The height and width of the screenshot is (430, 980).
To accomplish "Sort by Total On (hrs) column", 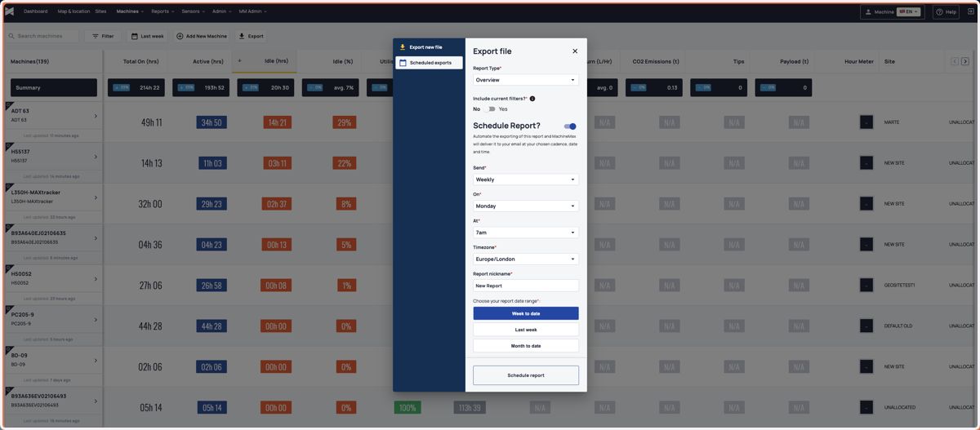I will coord(140,61).
